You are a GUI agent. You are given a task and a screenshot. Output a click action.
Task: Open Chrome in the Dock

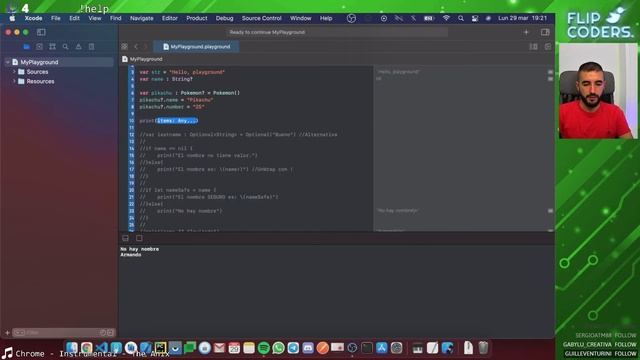[x=87, y=348]
